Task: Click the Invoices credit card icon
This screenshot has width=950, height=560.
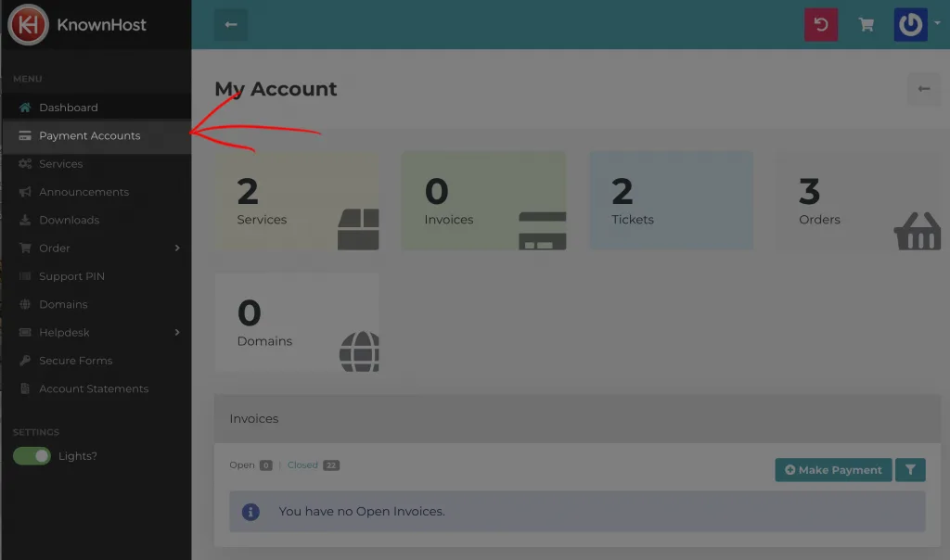Action: tap(543, 230)
